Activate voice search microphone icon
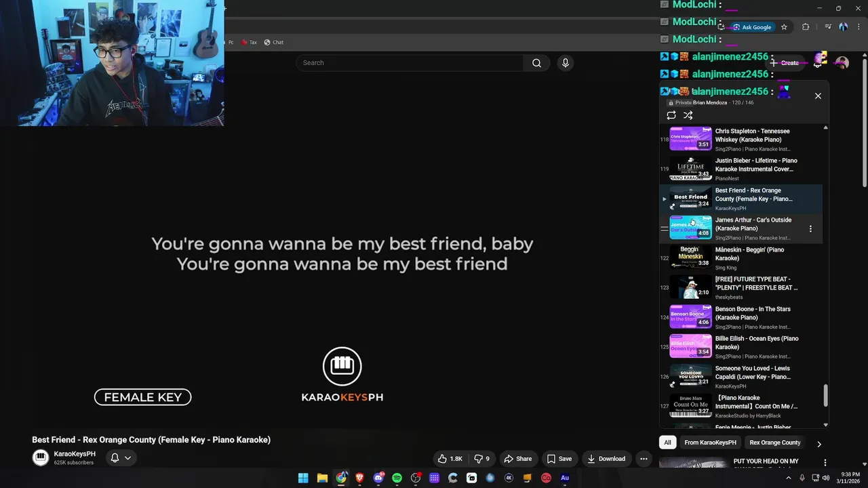The image size is (868, 488). tap(566, 63)
